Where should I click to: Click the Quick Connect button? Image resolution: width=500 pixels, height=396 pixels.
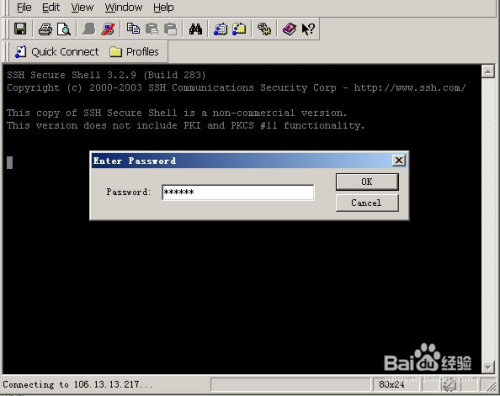57,52
